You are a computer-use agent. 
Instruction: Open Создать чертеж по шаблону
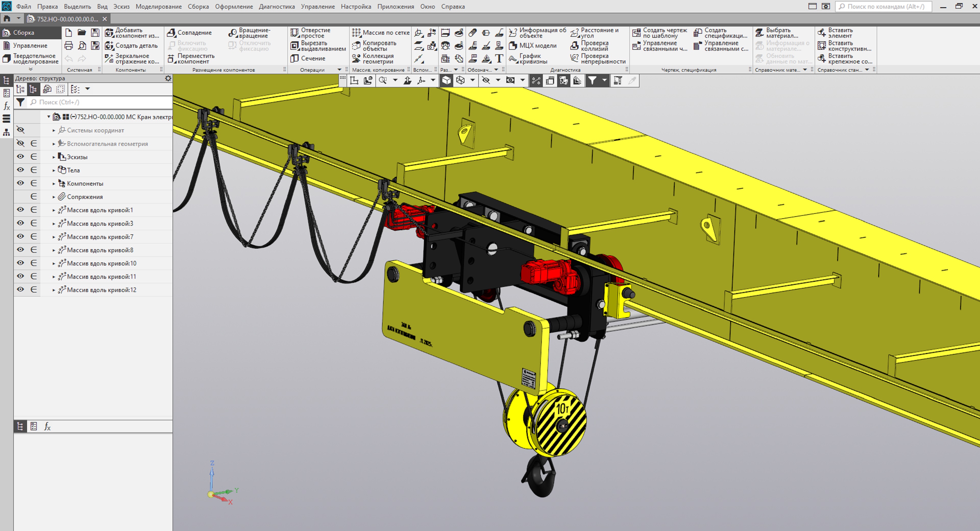(636, 33)
